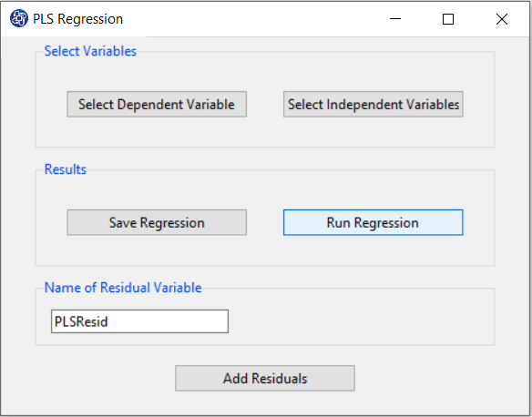Open Select Independent Variables chooser

point(373,104)
